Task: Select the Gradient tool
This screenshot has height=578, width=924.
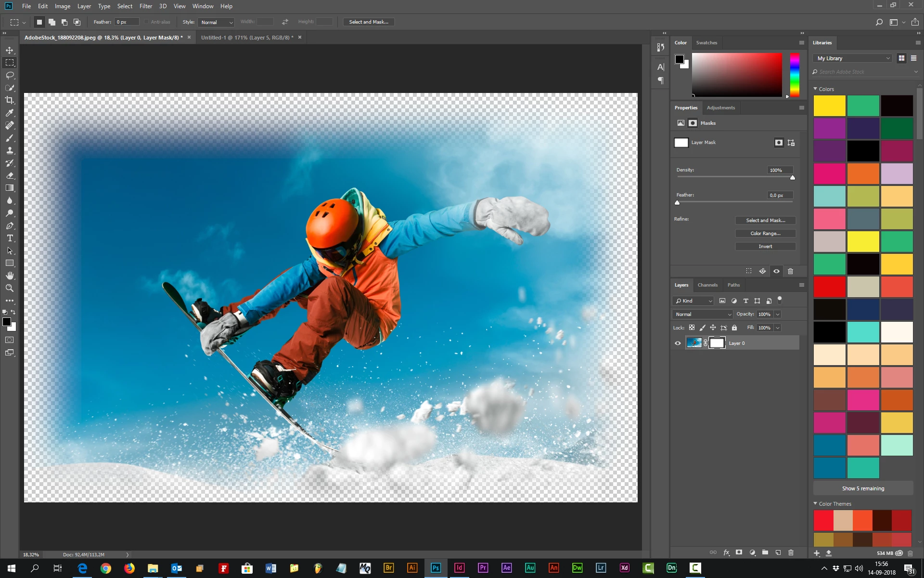Action: pos(10,188)
